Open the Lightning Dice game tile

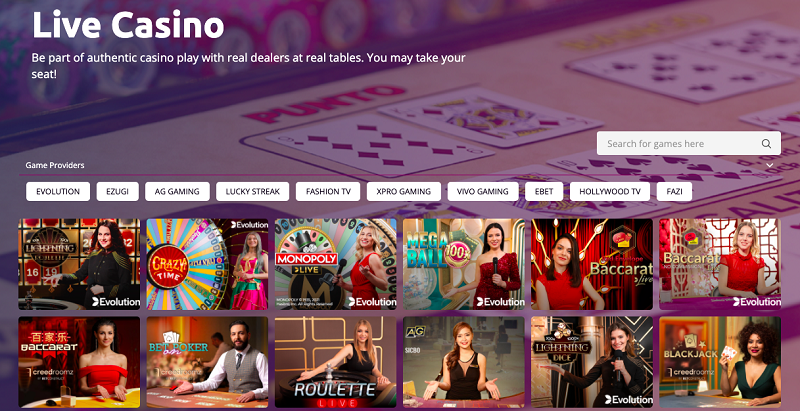coord(592,362)
